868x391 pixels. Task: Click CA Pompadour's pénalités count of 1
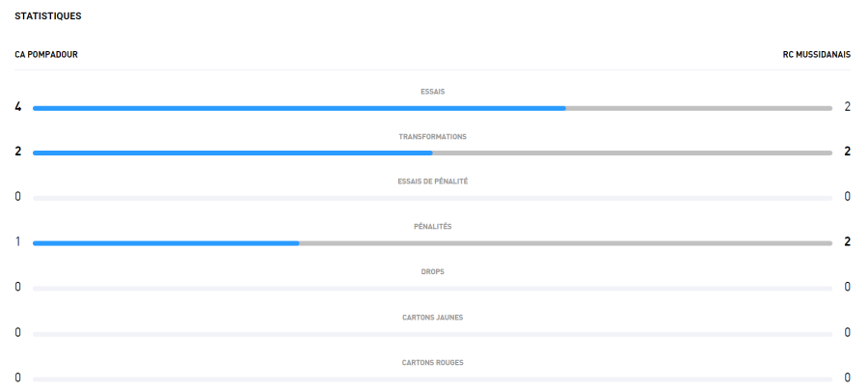point(17,241)
